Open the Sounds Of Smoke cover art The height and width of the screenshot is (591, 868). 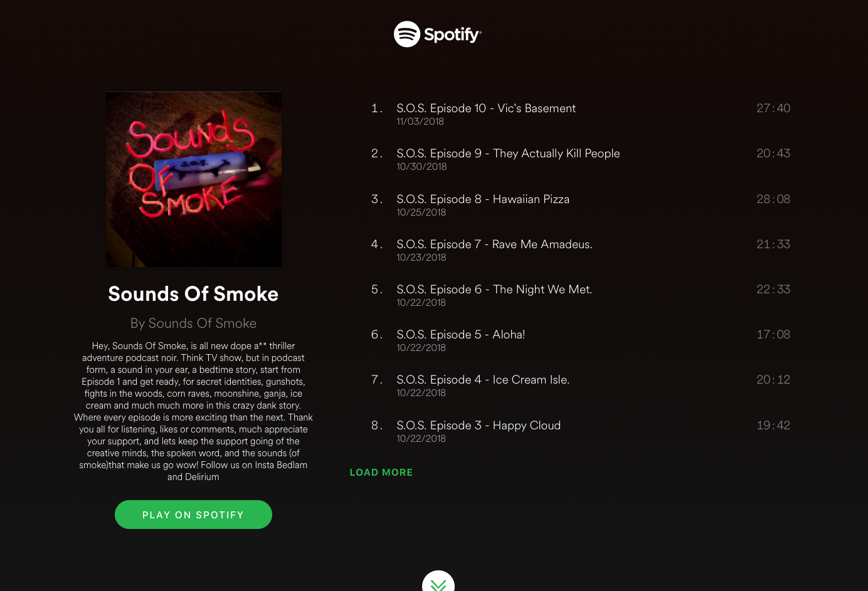pyautogui.click(x=194, y=179)
